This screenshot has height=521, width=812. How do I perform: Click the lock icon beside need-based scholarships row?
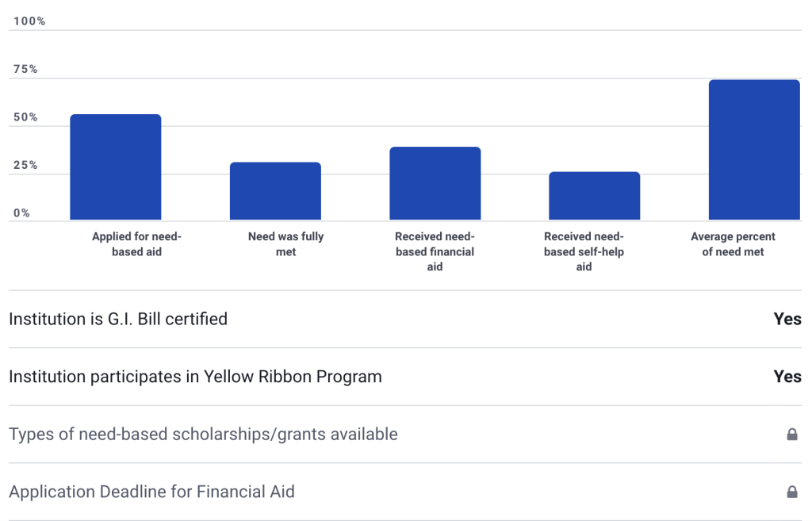coord(791,434)
